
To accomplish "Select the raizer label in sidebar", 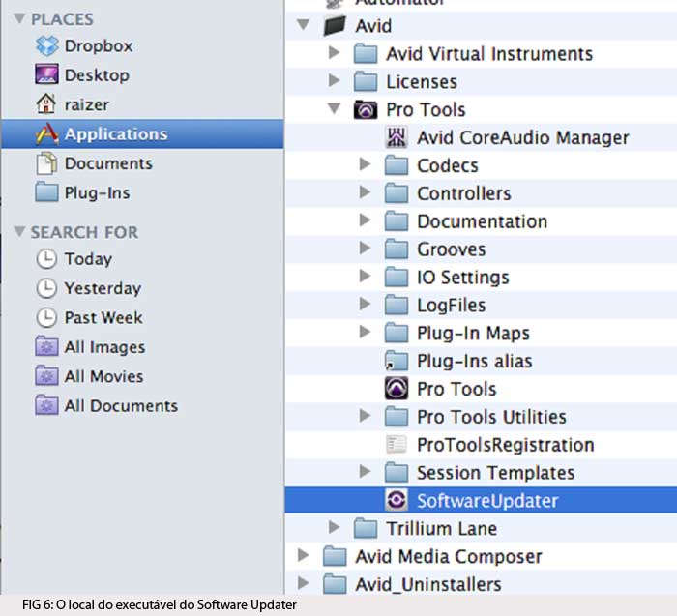I will point(87,104).
